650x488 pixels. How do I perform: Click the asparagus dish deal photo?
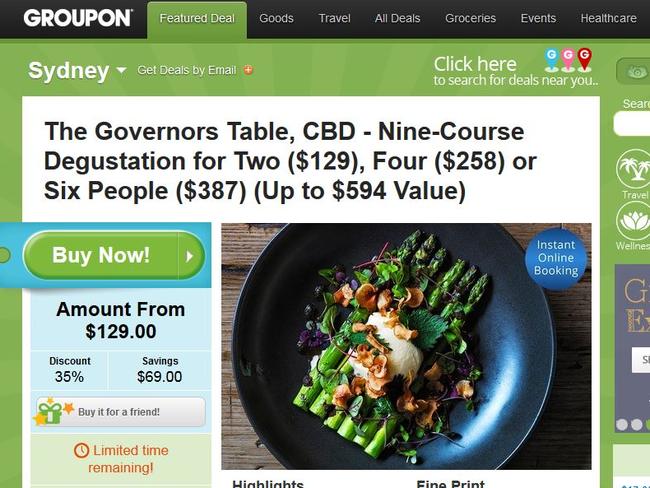[406, 347]
